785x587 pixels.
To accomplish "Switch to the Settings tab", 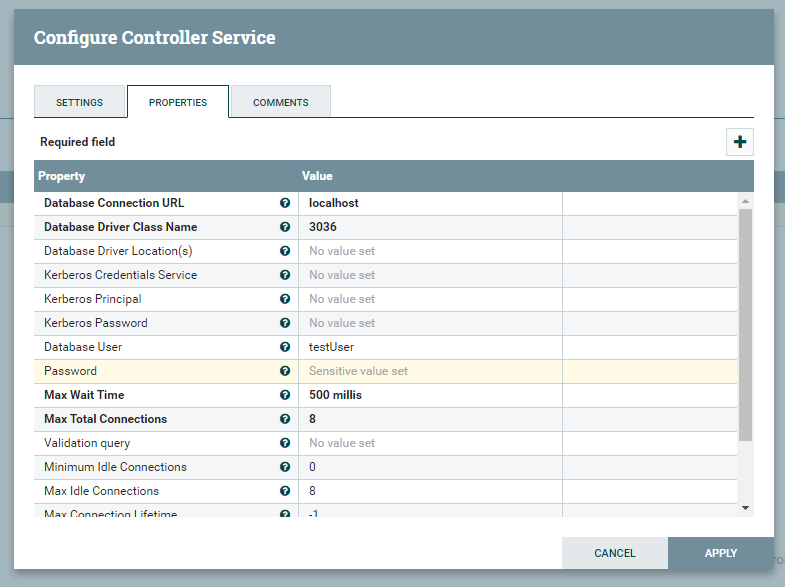I will tap(80, 102).
